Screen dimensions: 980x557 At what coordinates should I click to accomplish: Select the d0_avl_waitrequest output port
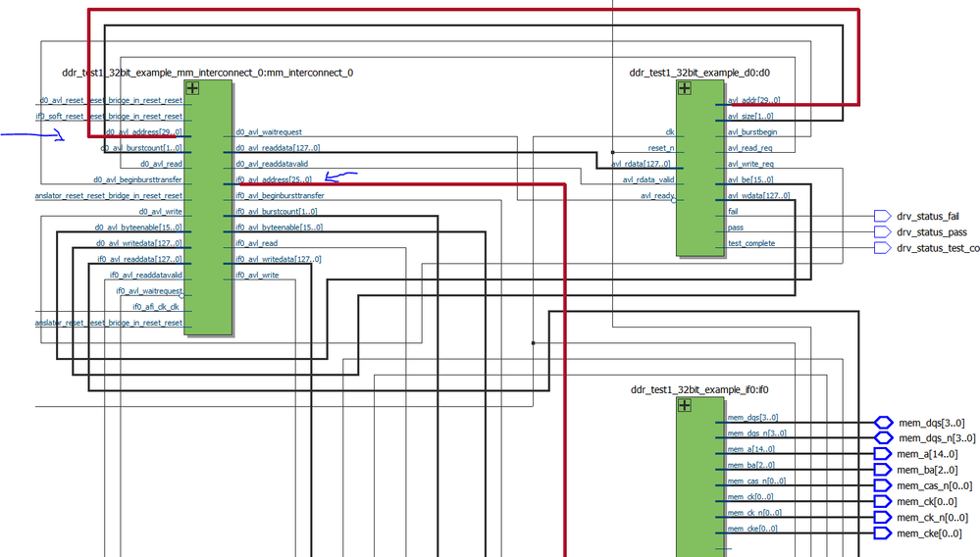pos(269,131)
